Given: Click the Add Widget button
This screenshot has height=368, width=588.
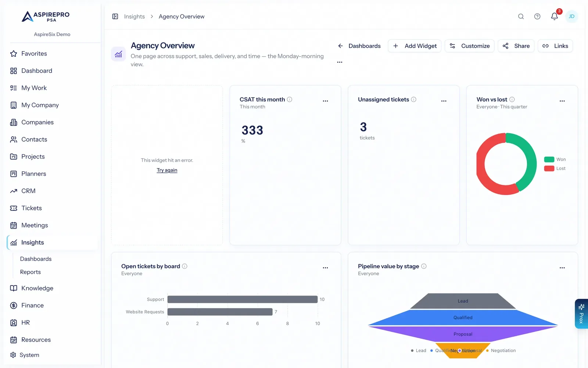Looking at the screenshot, I should (x=415, y=46).
